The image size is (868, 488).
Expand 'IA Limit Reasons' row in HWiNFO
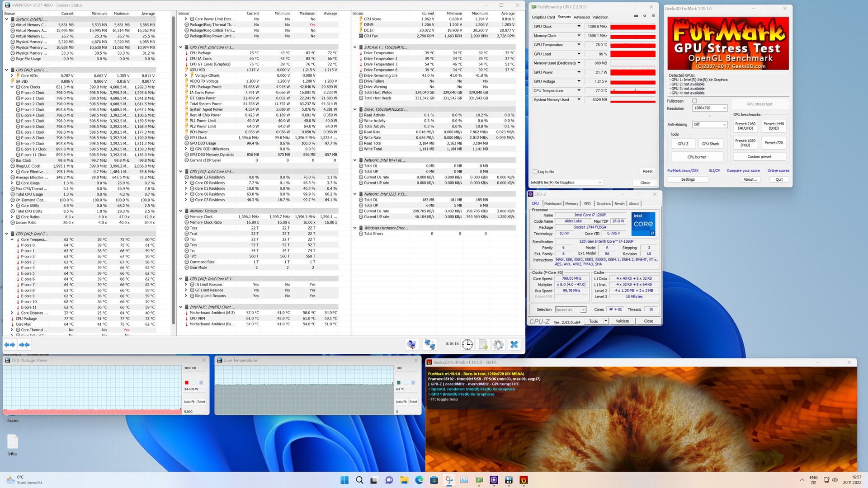pos(186,285)
